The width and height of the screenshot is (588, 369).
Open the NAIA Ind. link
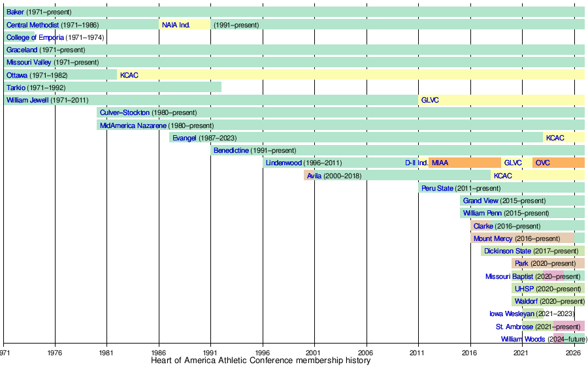point(176,25)
